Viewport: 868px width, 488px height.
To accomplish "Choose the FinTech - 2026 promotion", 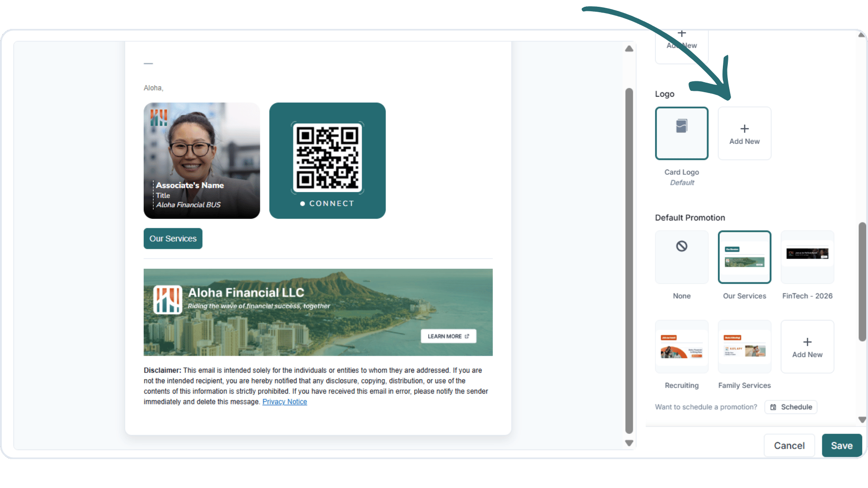I will click(807, 257).
